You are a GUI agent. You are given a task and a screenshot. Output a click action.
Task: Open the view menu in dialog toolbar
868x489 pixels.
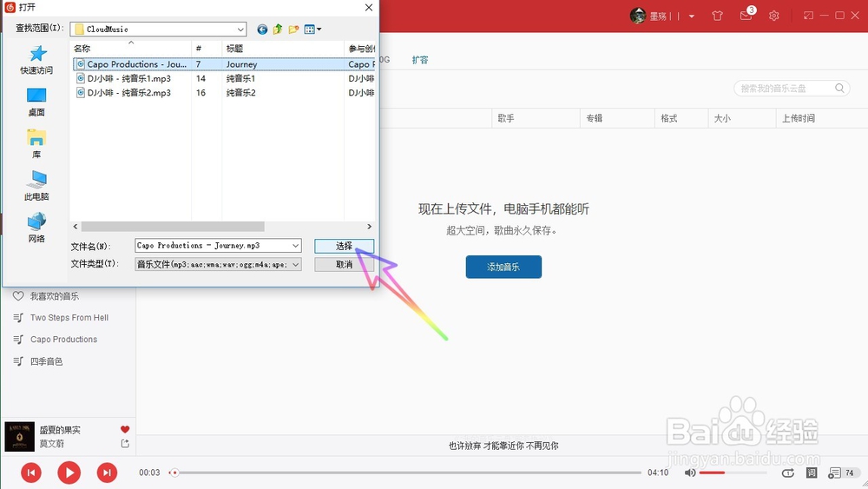point(312,30)
